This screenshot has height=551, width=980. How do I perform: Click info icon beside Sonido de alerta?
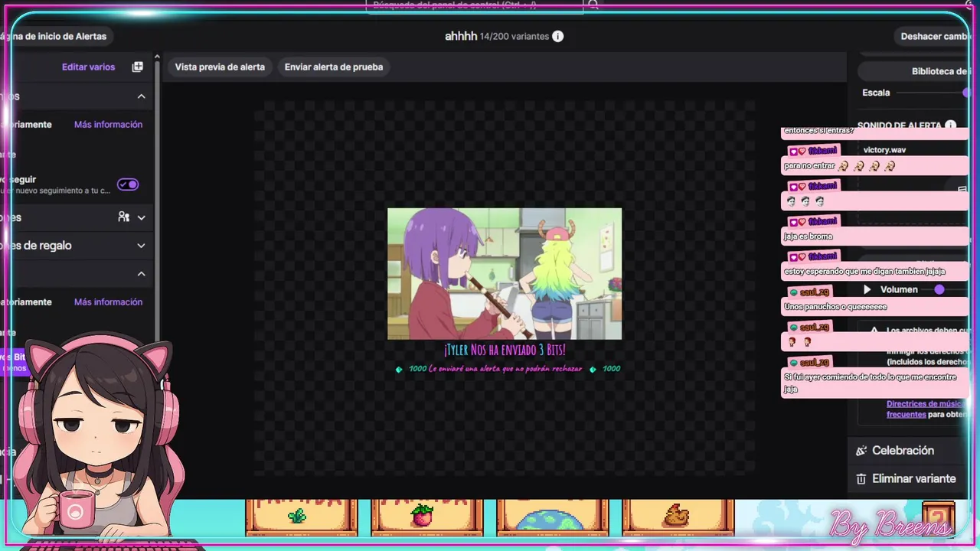[950, 126]
